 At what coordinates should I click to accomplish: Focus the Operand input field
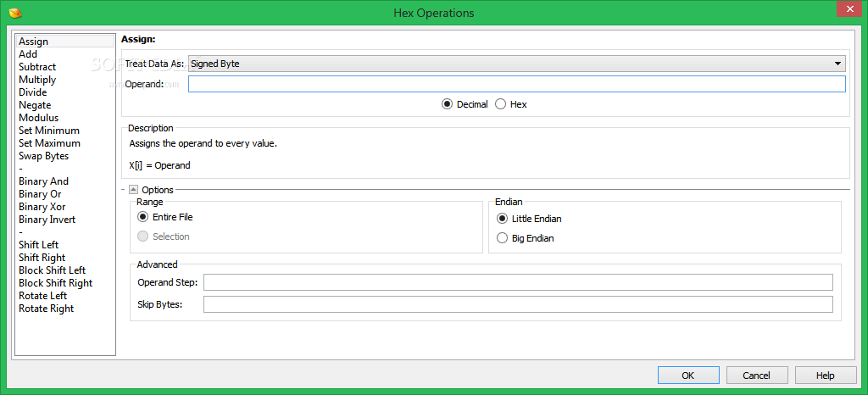tap(517, 84)
